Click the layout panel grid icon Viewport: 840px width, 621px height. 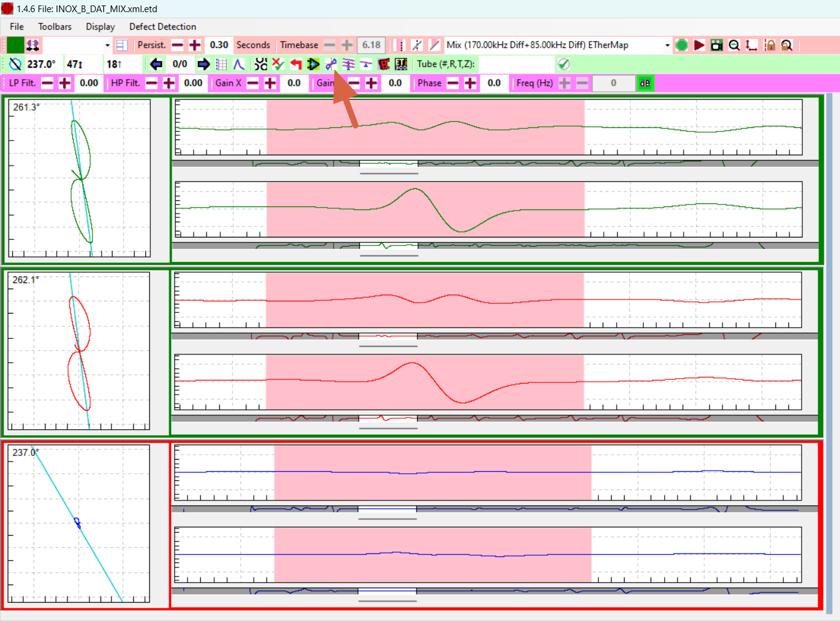[x=122, y=45]
